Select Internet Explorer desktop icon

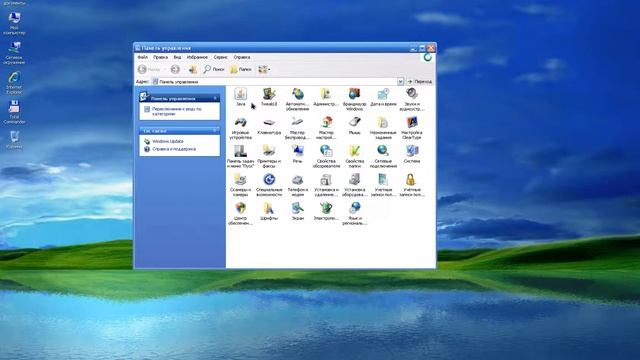(x=14, y=82)
